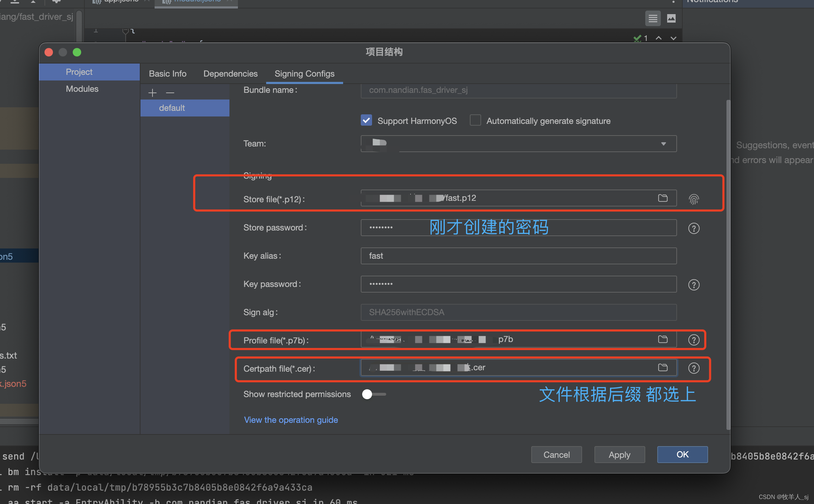
Task: Browse folder for Profile file p7b
Action: pyautogui.click(x=663, y=339)
